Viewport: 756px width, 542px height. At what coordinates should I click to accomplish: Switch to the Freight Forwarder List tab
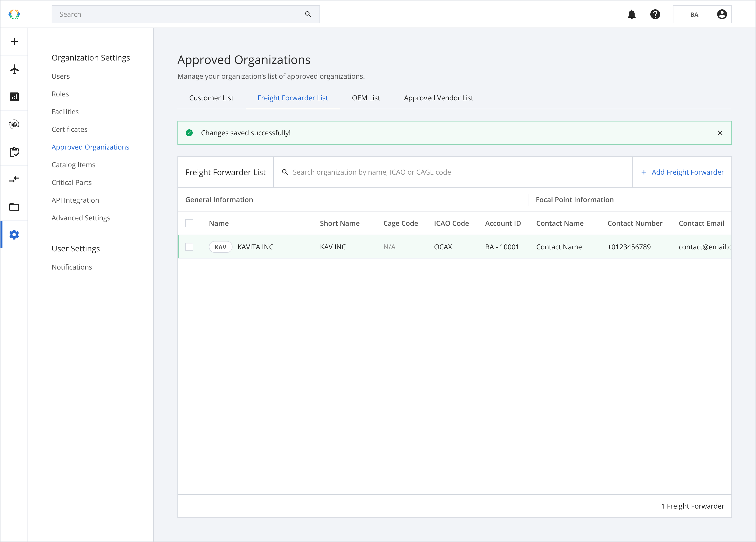(x=293, y=98)
